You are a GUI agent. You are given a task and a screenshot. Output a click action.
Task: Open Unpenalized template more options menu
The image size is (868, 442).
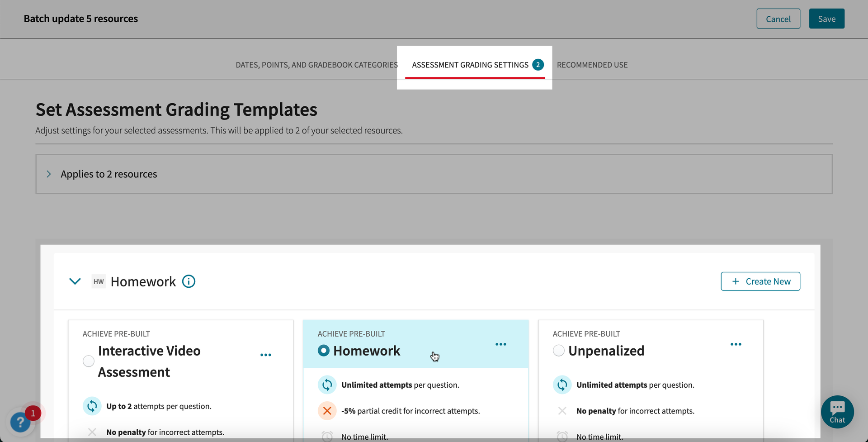coord(736,344)
